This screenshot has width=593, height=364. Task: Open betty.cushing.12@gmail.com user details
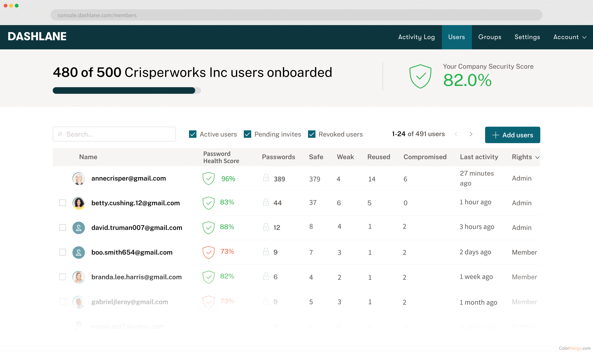(x=135, y=203)
